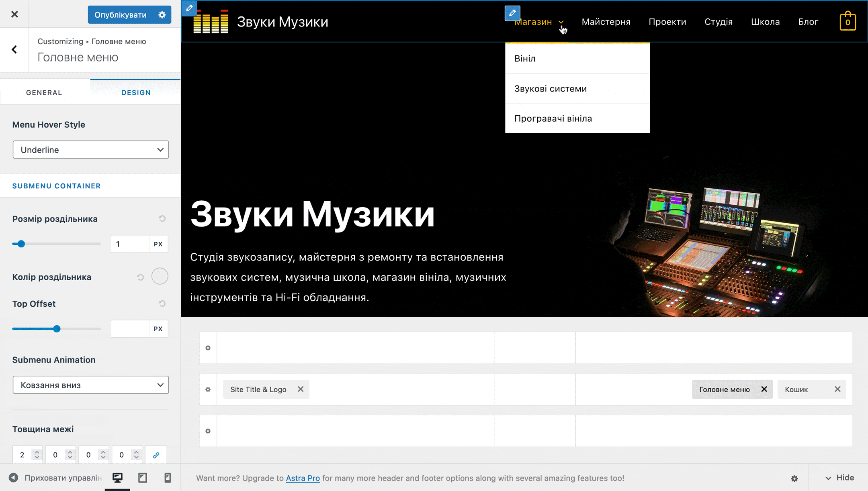
Task: Open publish settings gear icon
Action: tap(162, 15)
